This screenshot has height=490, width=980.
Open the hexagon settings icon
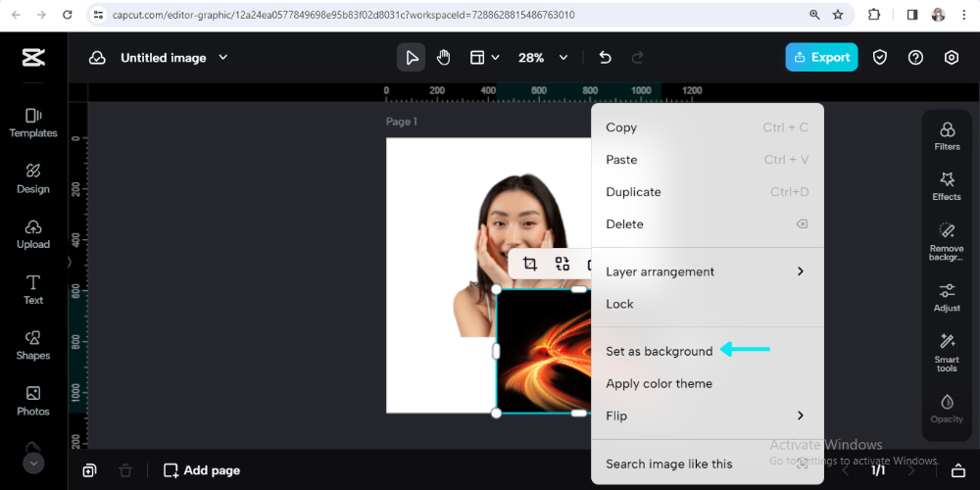pyautogui.click(x=952, y=58)
